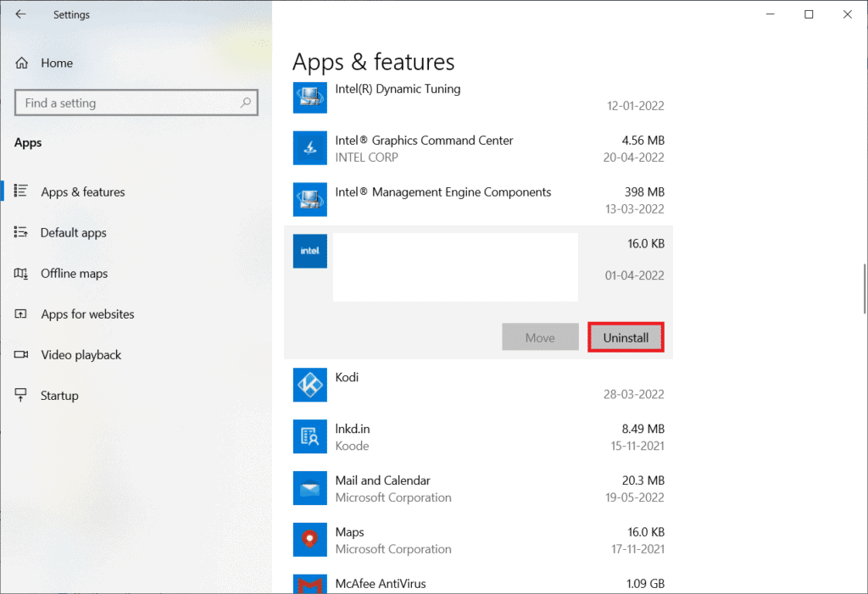Click Intel(R) Dynamic Tuning app icon
The image size is (868, 594).
click(x=310, y=97)
